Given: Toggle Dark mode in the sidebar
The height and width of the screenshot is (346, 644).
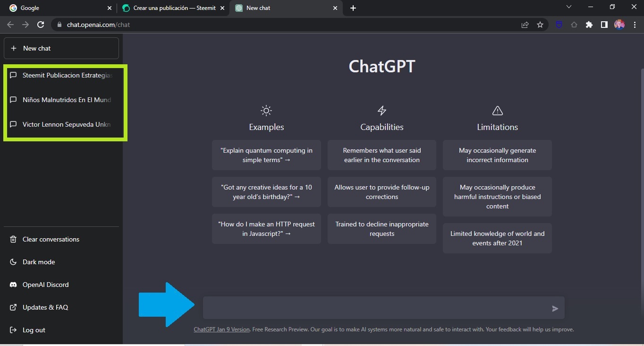Looking at the screenshot, I should point(61,262).
